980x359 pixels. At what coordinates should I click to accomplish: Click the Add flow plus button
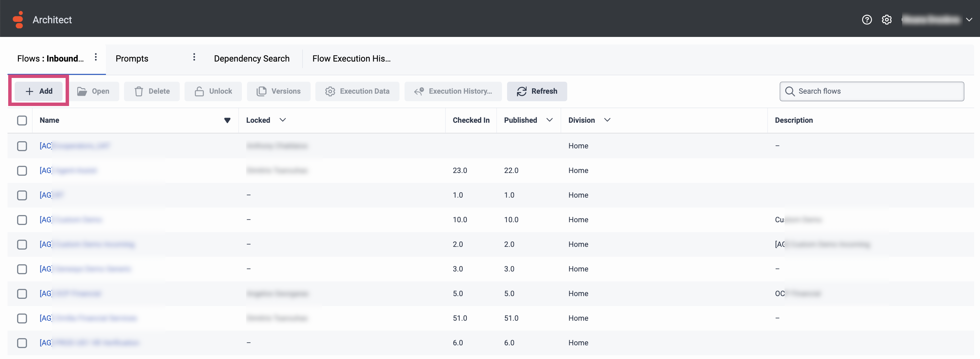pyautogui.click(x=39, y=91)
